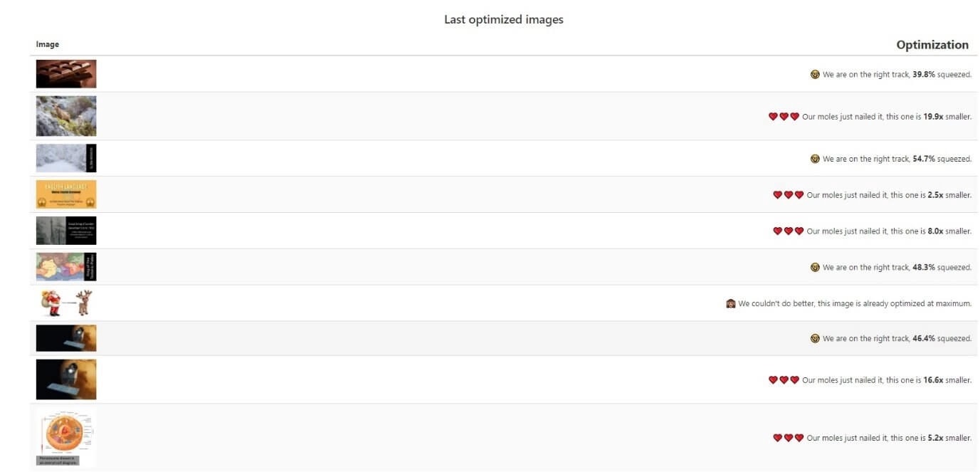The width and height of the screenshot is (980, 472).
Task: Select the orange English language banner thumbnail
Action: pyautogui.click(x=66, y=194)
